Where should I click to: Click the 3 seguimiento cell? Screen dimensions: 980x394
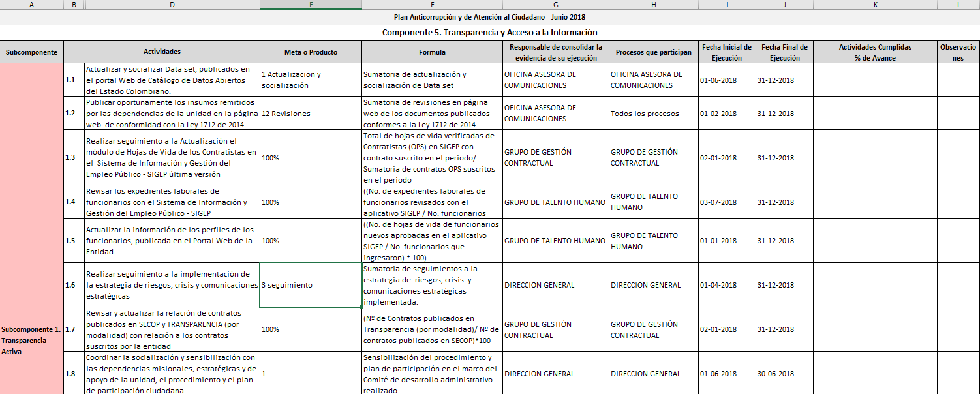pyautogui.click(x=311, y=285)
